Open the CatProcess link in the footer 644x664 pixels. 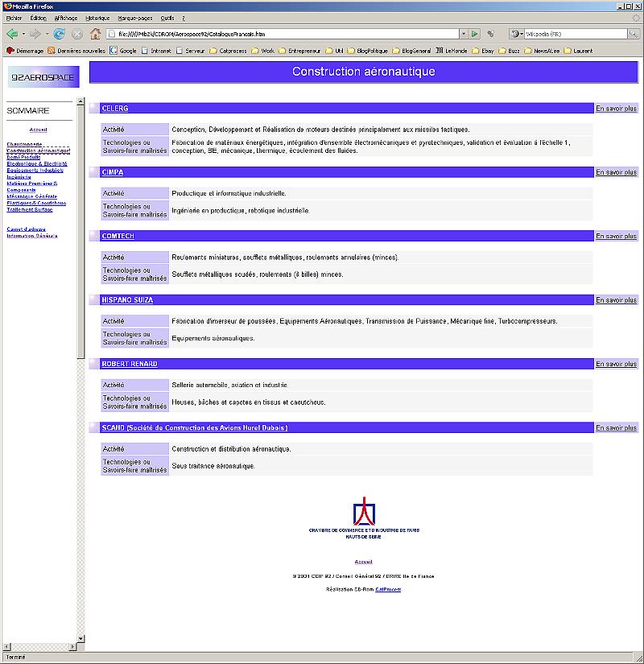388,589
